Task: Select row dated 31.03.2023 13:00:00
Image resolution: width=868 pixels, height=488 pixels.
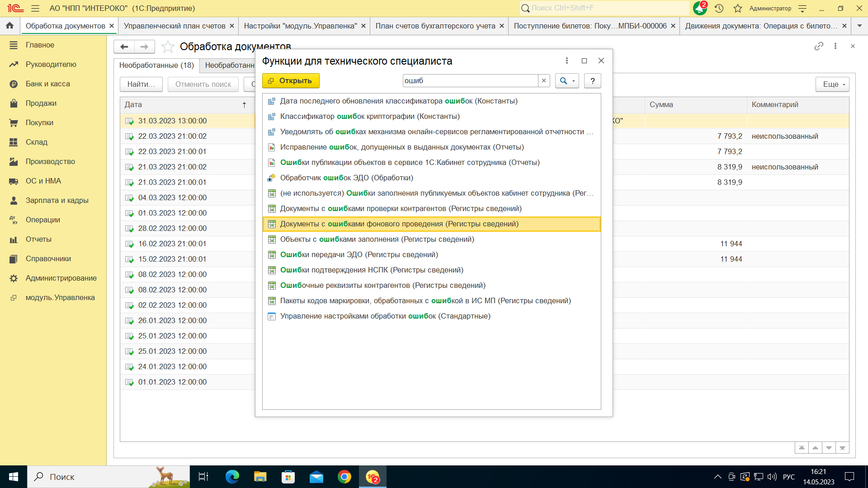Action: tap(188, 121)
